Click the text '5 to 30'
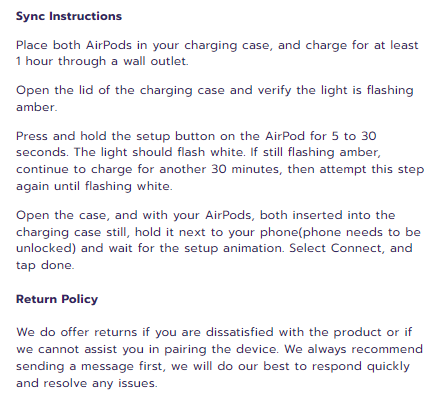 coord(354,136)
